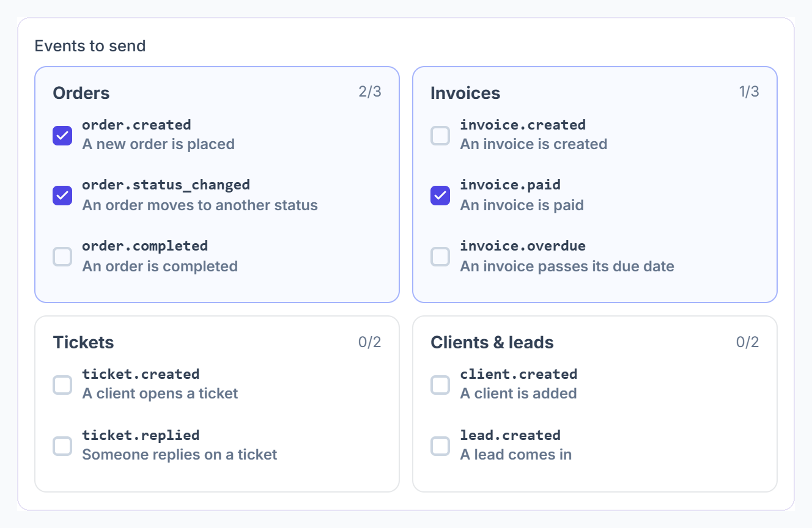Screen dimensions: 812x528
Task: Click "A lead comes in" description
Action: (516, 455)
